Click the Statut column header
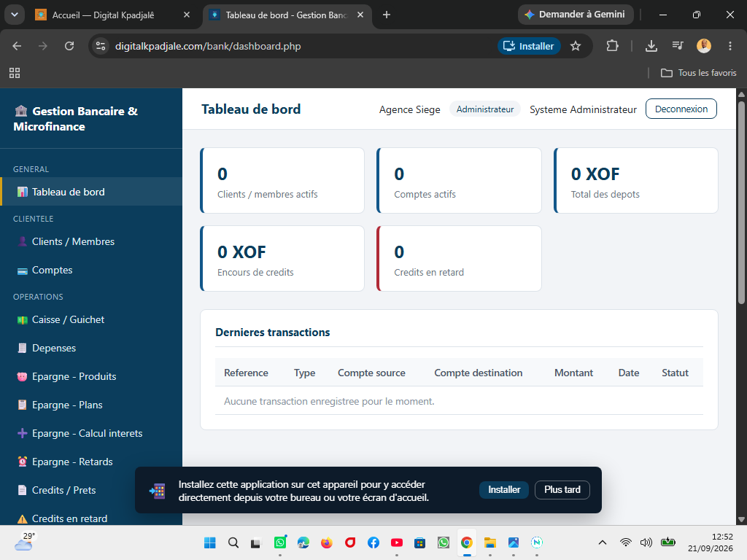Screen dimensions: 747x560 675,373
